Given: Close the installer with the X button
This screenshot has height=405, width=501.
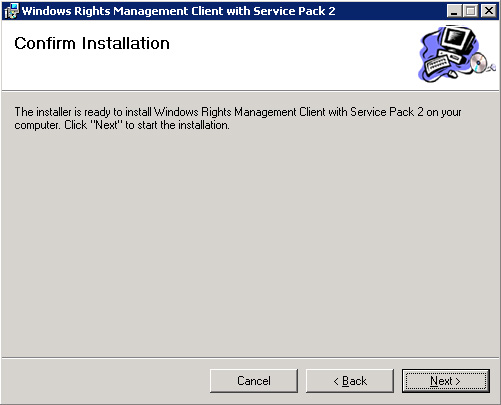Looking at the screenshot, I should tap(489, 11).
